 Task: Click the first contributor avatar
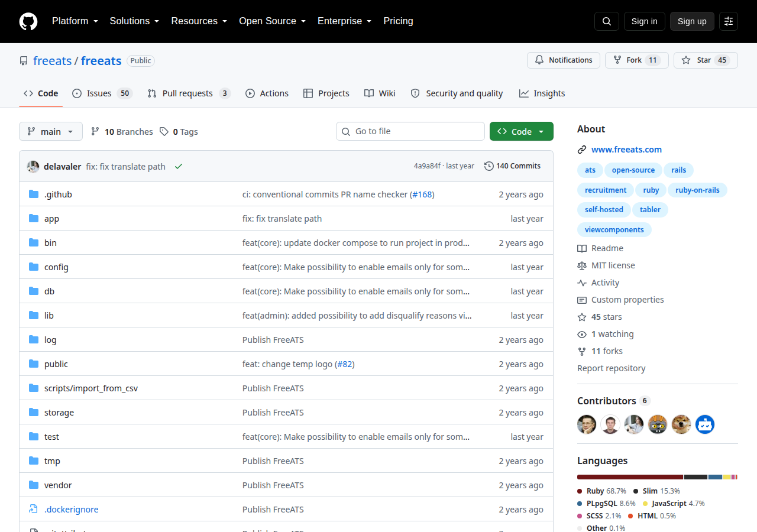(x=587, y=424)
